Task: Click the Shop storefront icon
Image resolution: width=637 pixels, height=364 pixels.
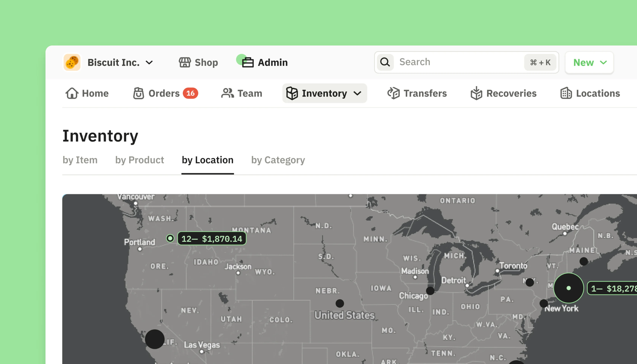Action: [x=185, y=63]
